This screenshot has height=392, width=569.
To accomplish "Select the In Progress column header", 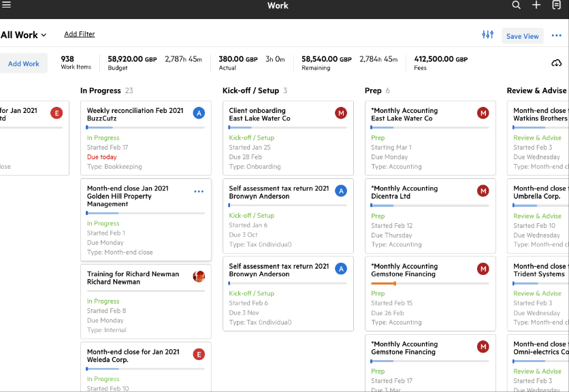I will coord(101,91).
